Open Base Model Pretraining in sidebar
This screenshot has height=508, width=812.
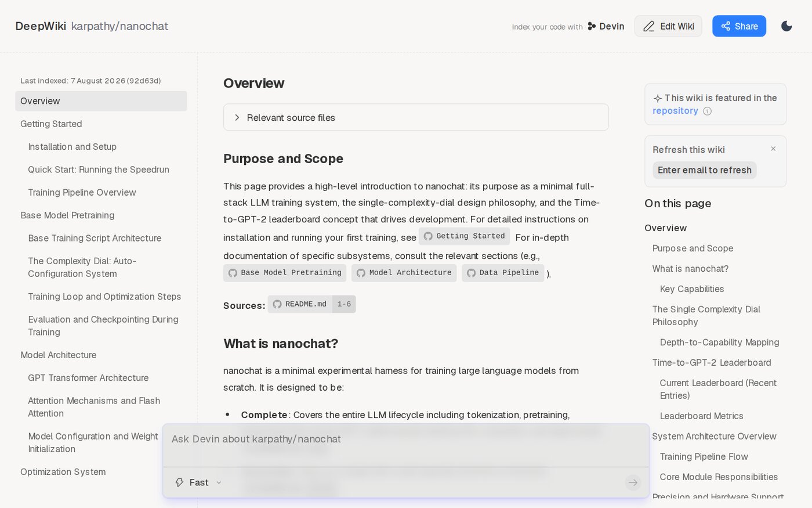tap(67, 215)
